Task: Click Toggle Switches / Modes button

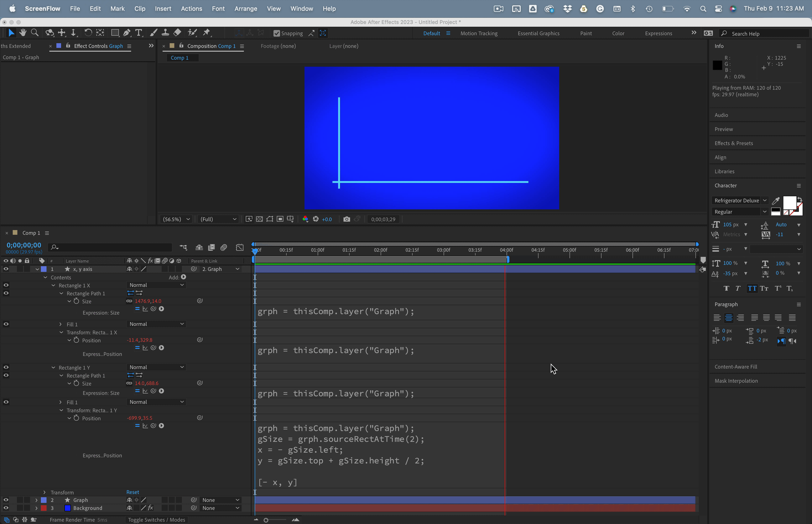Action: coord(156,520)
